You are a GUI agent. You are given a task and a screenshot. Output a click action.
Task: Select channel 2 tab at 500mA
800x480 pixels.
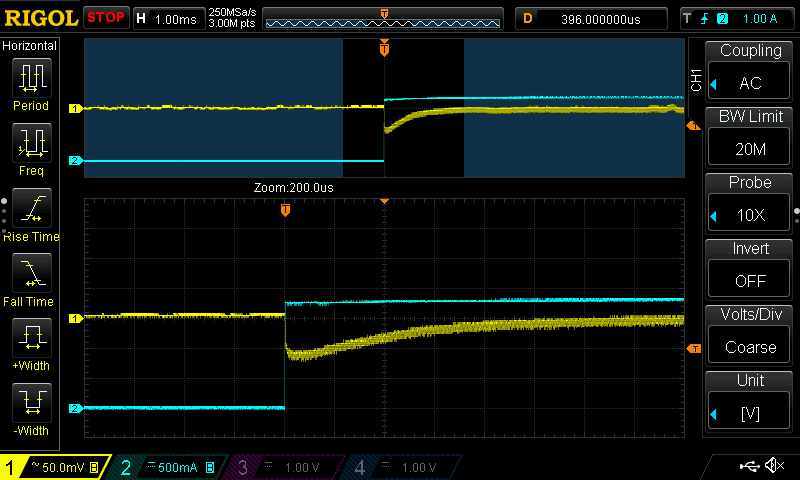[x=168, y=467]
